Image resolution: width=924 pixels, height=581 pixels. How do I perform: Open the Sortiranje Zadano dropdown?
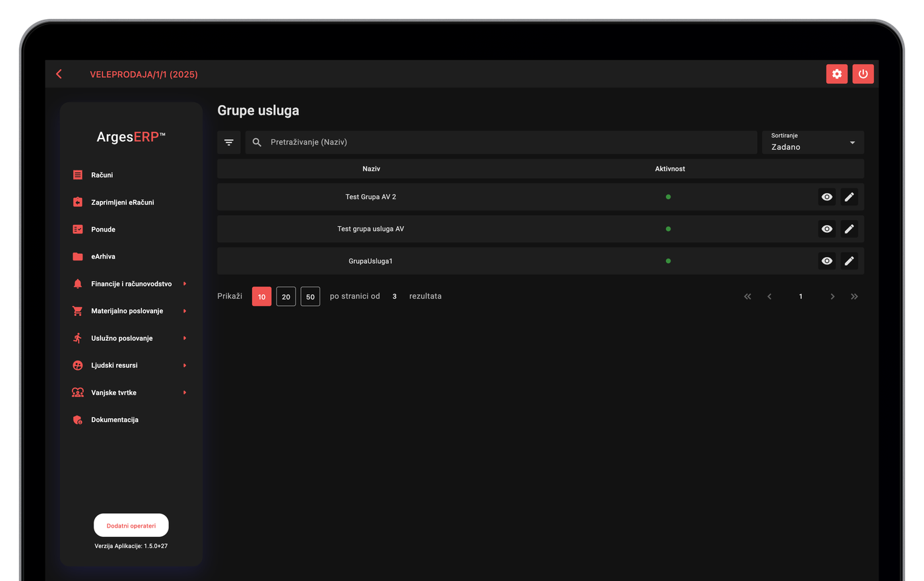pos(813,142)
